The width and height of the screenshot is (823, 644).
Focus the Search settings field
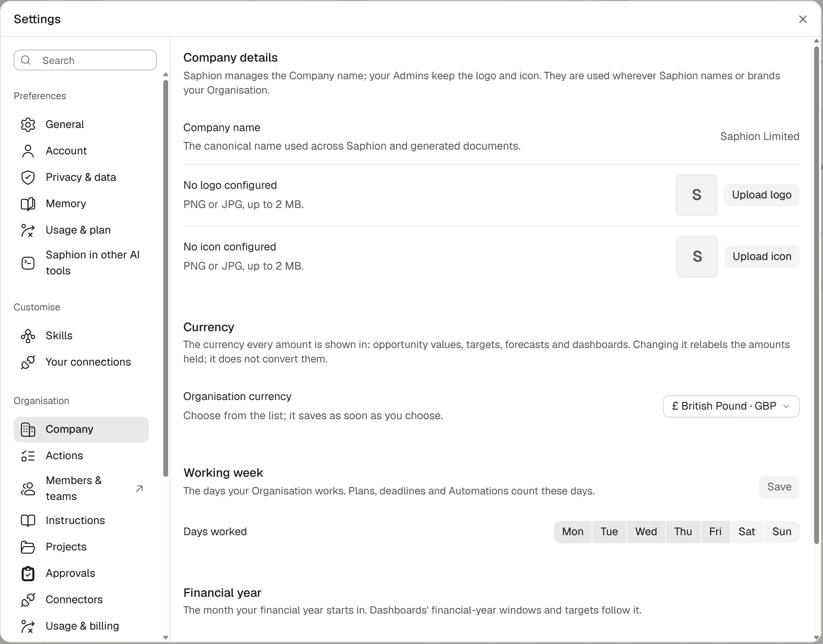tap(85, 60)
